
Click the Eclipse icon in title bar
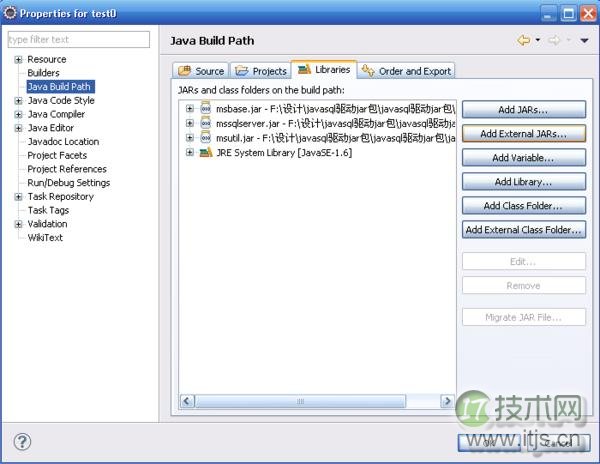point(10,13)
